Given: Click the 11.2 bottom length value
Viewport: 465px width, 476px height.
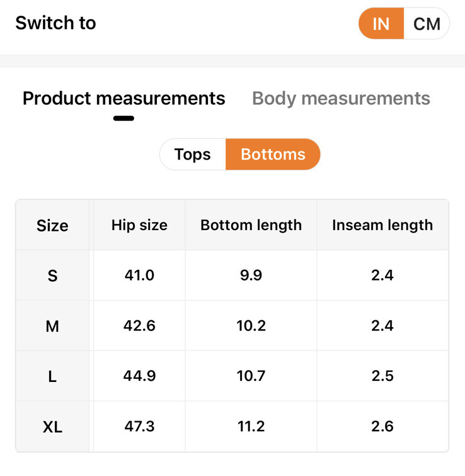Looking at the screenshot, I should (251, 427).
